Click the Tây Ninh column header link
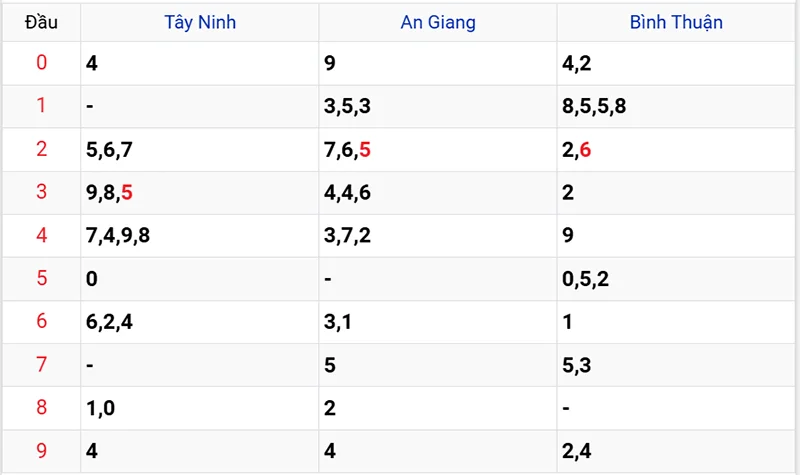This screenshot has width=800, height=475. click(x=200, y=22)
